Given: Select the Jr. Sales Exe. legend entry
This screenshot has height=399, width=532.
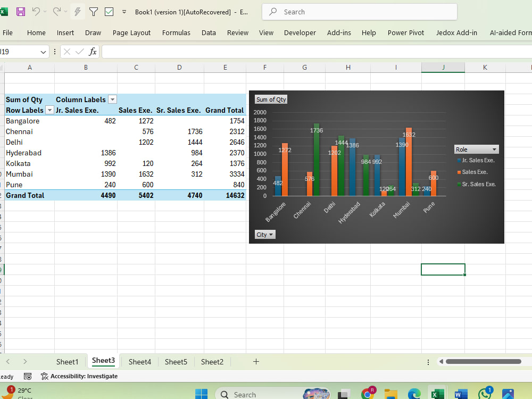Looking at the screenshot, I should point(476,160).
